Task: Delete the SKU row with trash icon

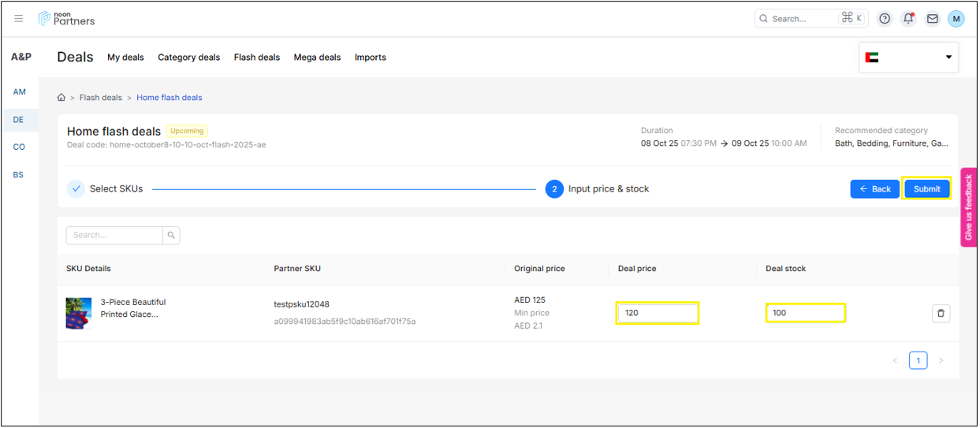Action: coord(941,314)
